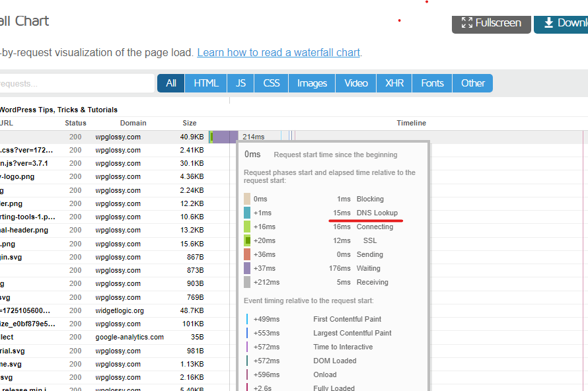Click the Fullscreen button
The height and width of the screenshot is (391, 588).
[492, 23]
